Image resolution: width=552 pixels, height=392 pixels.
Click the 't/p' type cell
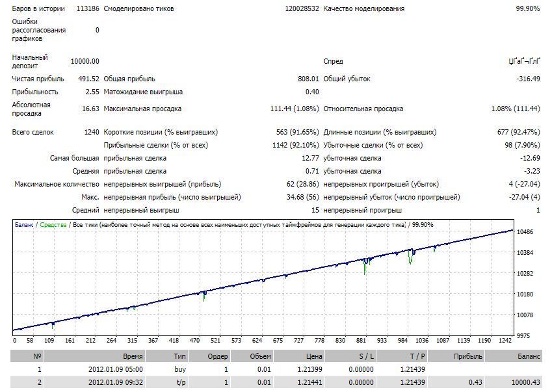tap(181, 382)
